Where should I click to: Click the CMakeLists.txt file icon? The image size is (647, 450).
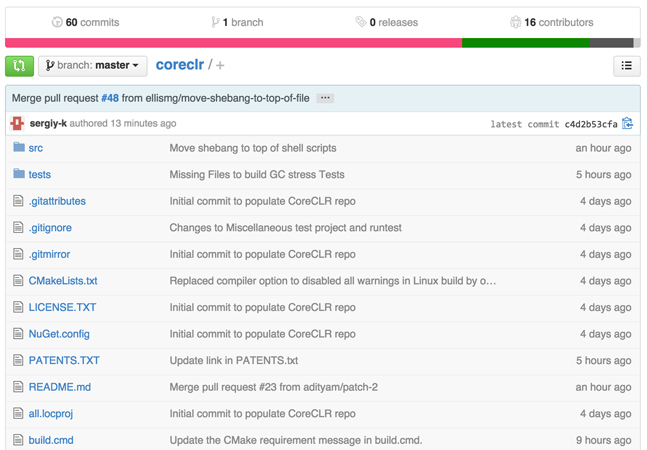[18, 280]
